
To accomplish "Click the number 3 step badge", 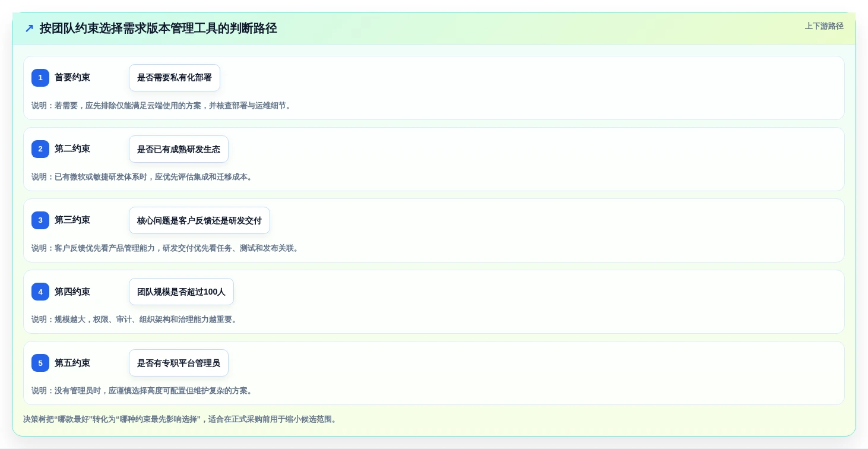I will (40, 220).
